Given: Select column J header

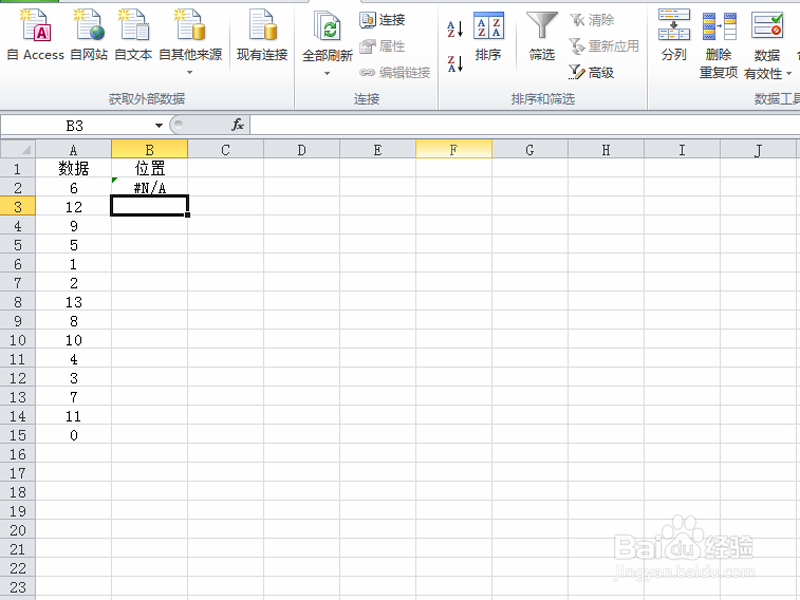Looking at the screenshot, I should (758, 150).
